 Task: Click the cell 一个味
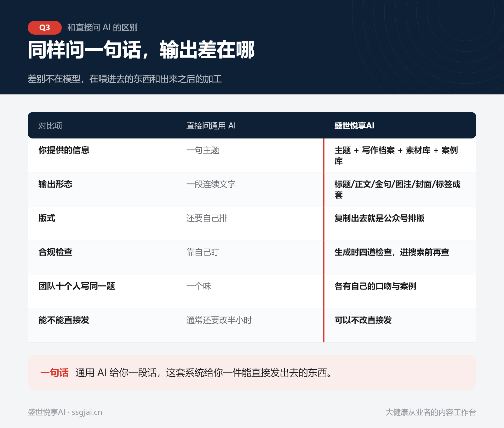199,286
